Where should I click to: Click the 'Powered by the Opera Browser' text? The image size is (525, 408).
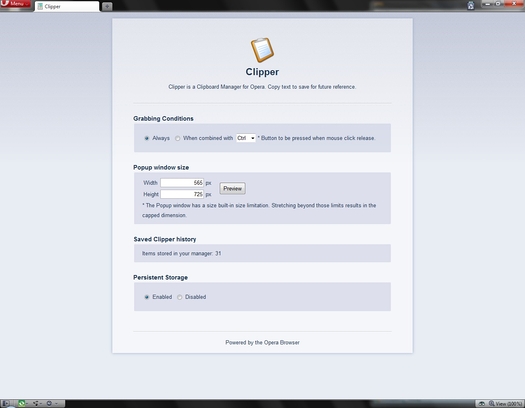click(x=262, y=342)
